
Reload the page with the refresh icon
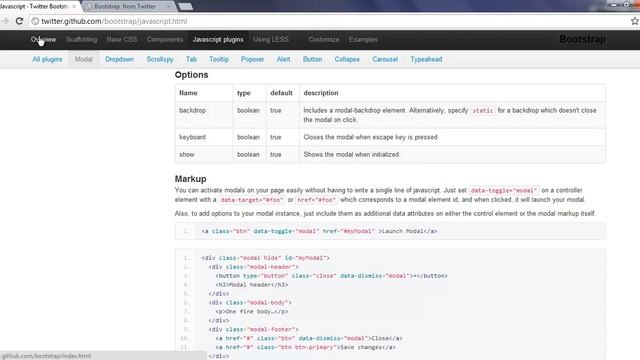[x=19, y=21]
